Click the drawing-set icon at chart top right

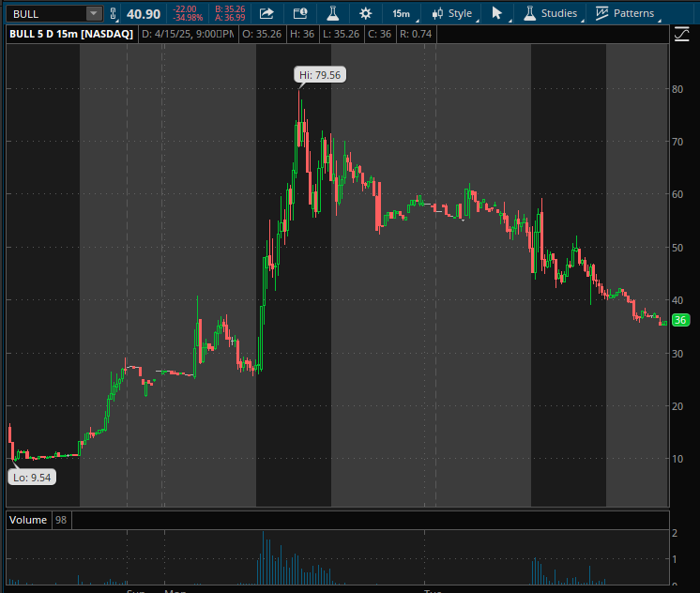[681, 34]
